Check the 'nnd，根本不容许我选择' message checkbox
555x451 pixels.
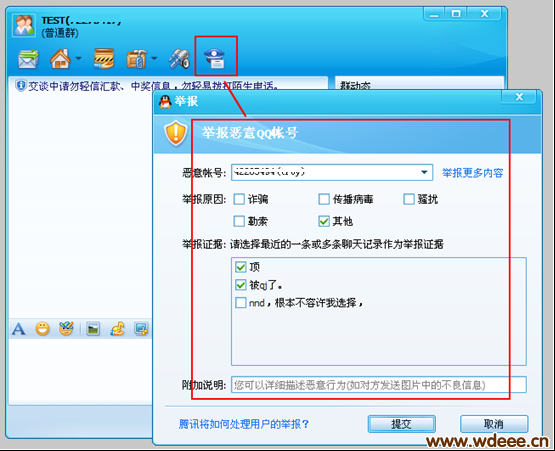(x=241, y=303)
